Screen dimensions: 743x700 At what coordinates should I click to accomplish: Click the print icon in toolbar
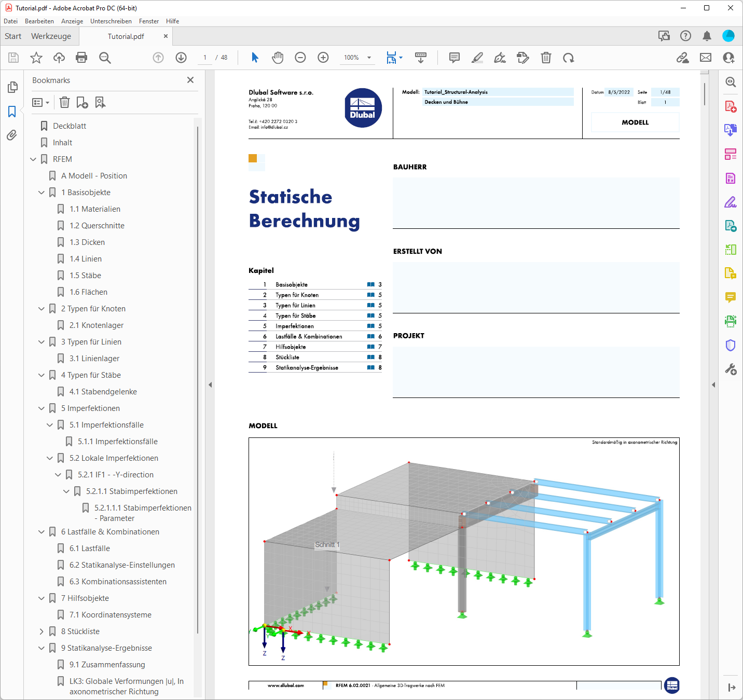[x=81, y=58]
